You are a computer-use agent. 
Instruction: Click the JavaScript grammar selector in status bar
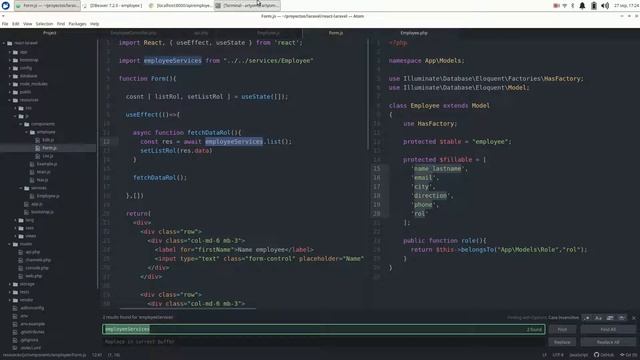(579, 355)
